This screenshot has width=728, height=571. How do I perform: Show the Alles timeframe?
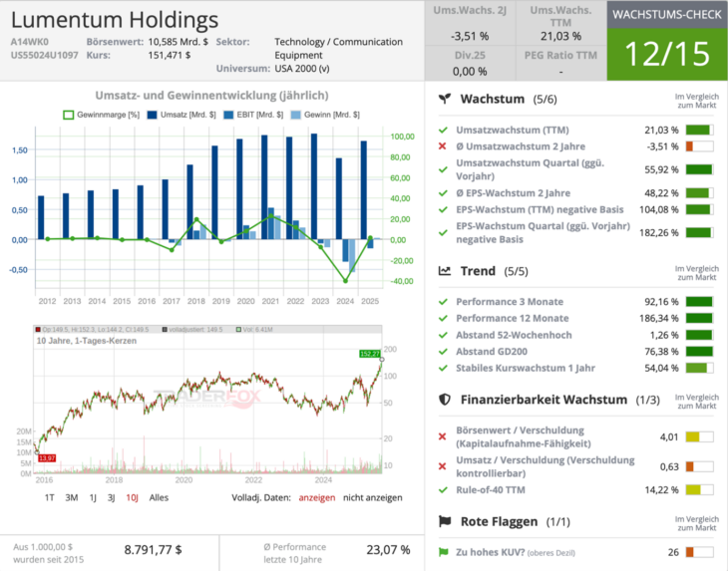(159, 497)
